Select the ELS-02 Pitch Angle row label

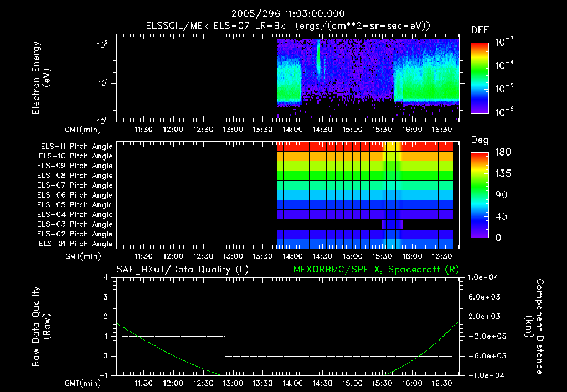pos(75,234)
